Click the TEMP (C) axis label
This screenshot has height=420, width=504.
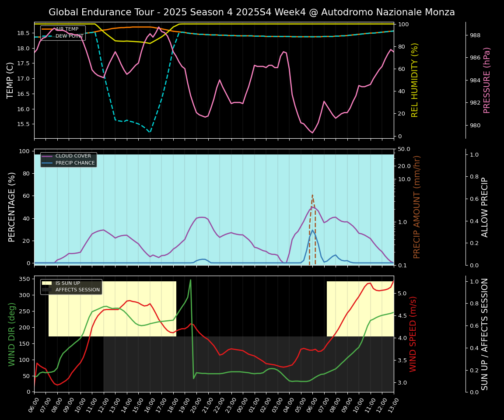10,80
